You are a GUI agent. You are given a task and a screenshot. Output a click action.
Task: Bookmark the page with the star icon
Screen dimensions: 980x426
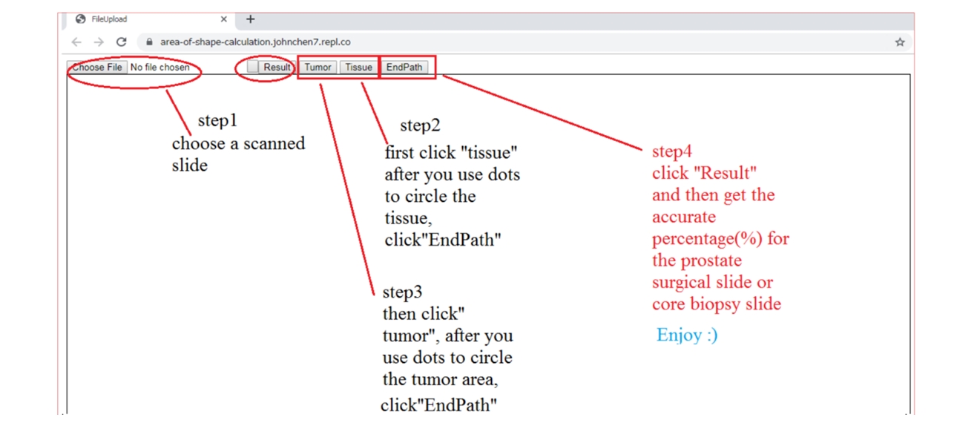[900, 42]
